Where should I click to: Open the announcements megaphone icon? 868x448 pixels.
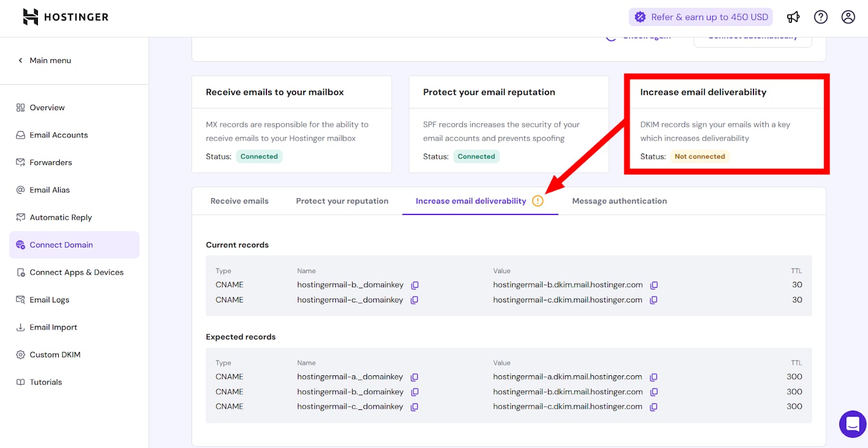coord(793,17)
